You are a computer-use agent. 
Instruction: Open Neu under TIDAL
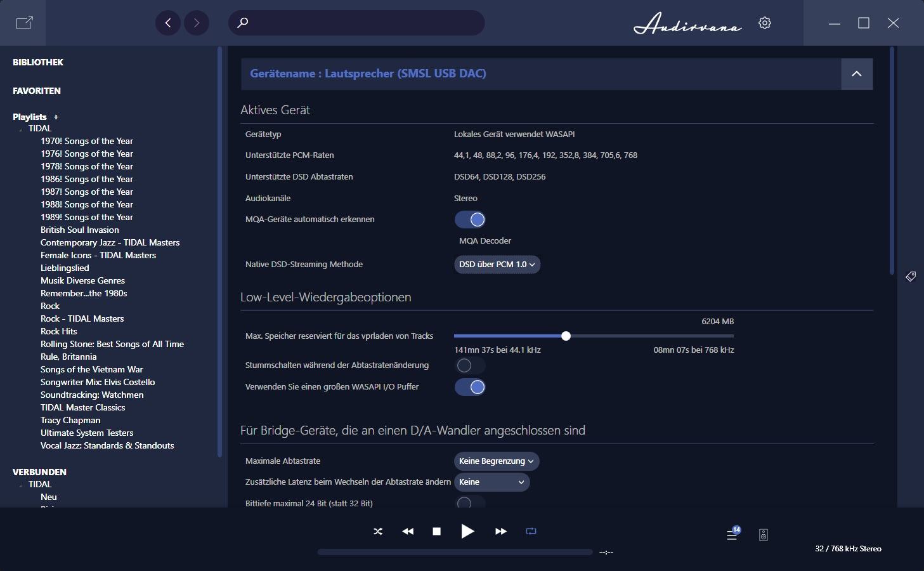pos(49,497)
